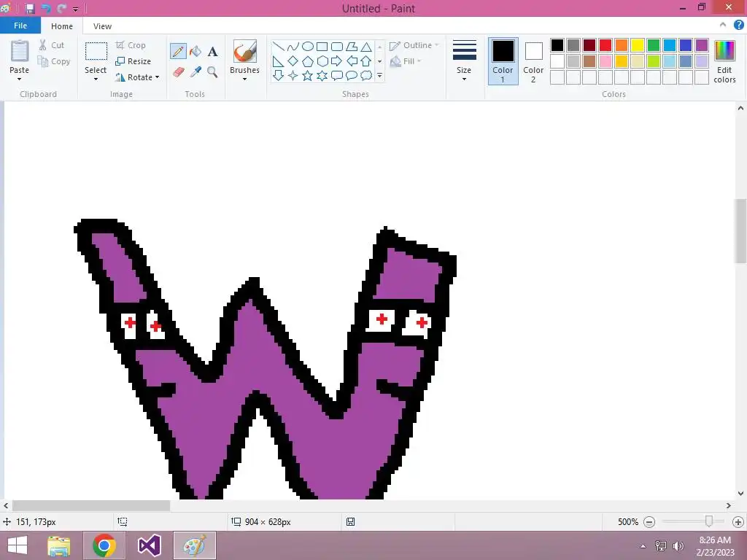Choose the Line shape

pos(279,46)
